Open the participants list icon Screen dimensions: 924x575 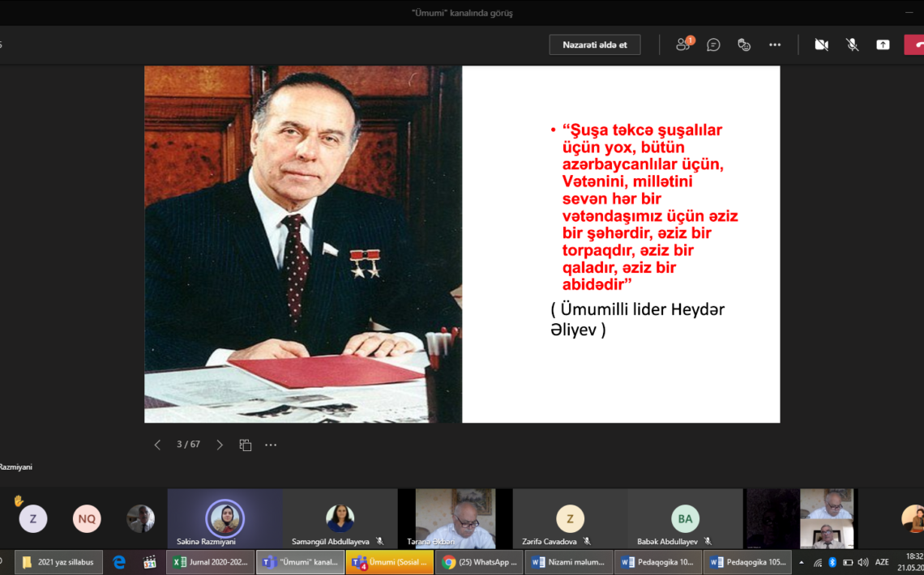pos(683,45)
